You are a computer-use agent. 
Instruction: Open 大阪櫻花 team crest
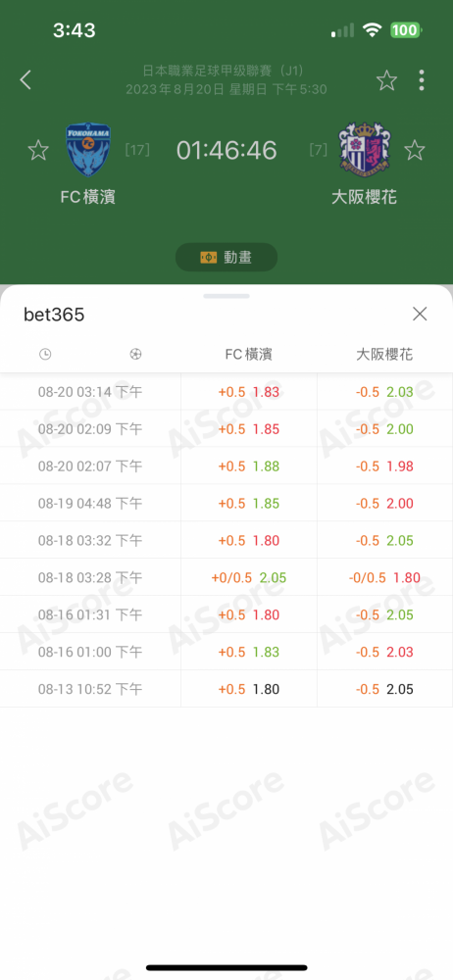(364, 149)
